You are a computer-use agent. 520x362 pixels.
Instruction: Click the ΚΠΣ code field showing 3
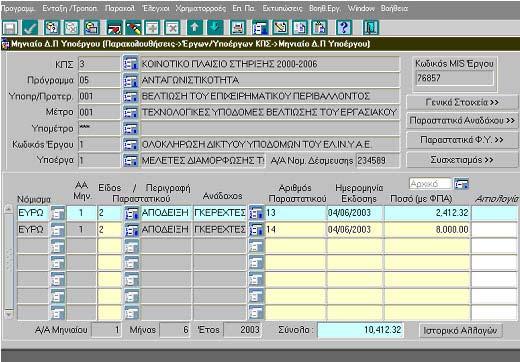99,64
